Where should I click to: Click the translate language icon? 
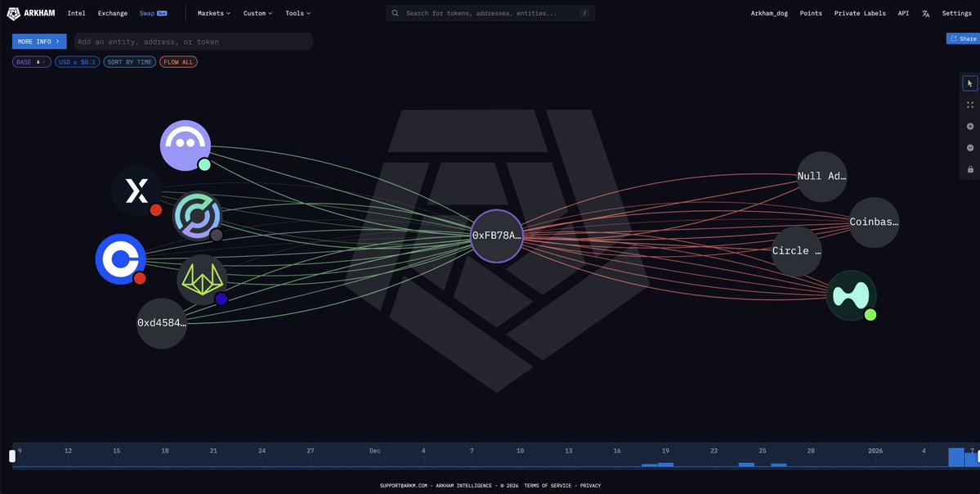pos(925,14)
